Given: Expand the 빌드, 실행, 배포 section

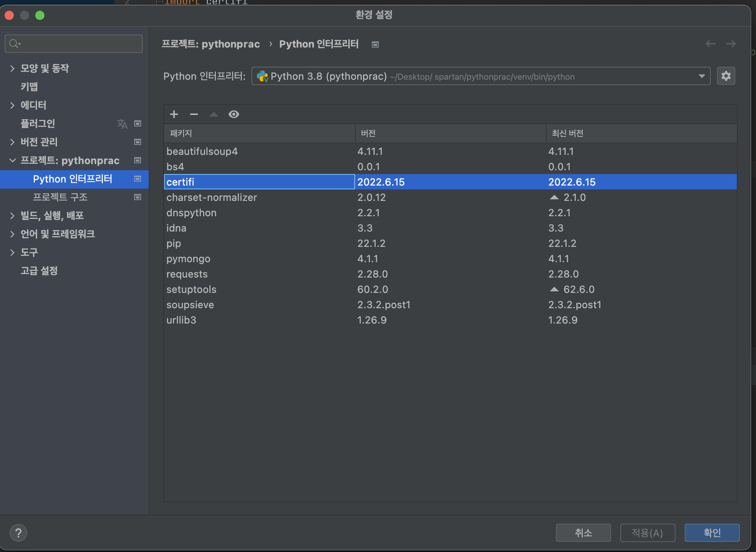Looking at the screenshot, I should click(x=12, y=215).
